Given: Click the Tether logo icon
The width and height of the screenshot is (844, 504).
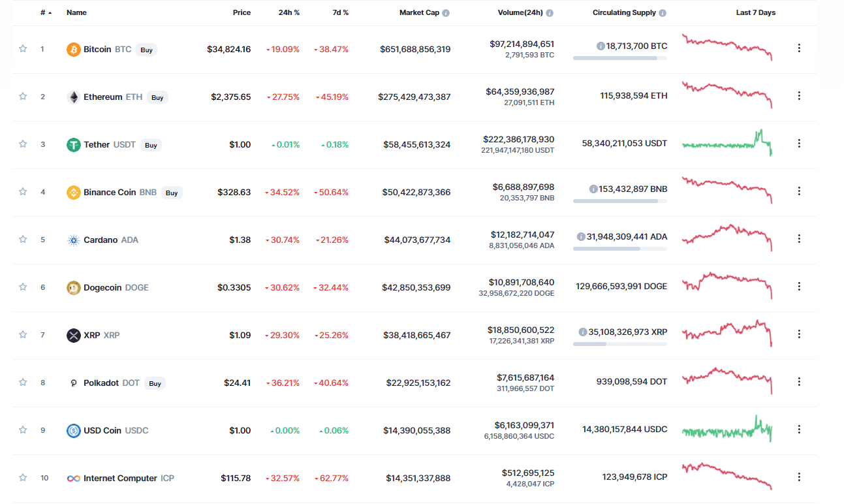Looking at the screenshot, I should (74, 145).
